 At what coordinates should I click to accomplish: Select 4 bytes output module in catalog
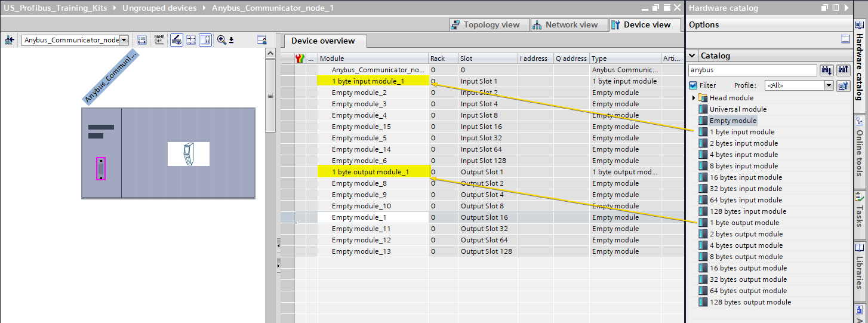tap(746, 245)
